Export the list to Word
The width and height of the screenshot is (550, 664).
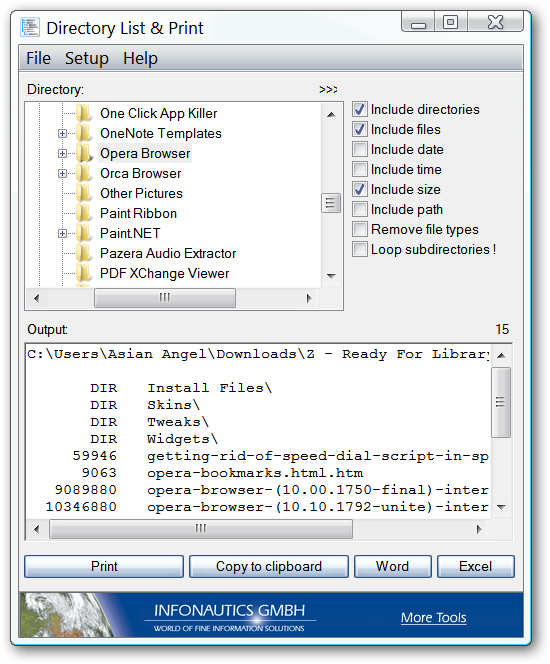[392, 566]
